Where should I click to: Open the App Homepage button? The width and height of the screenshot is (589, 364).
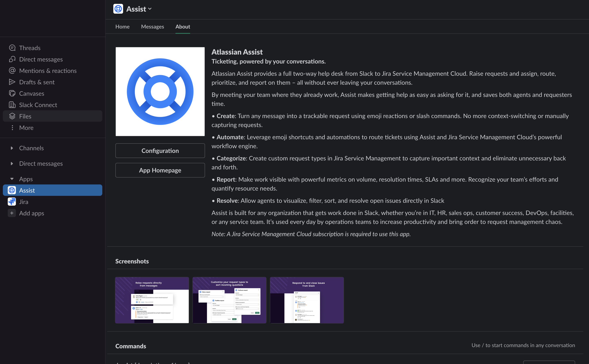160,170
